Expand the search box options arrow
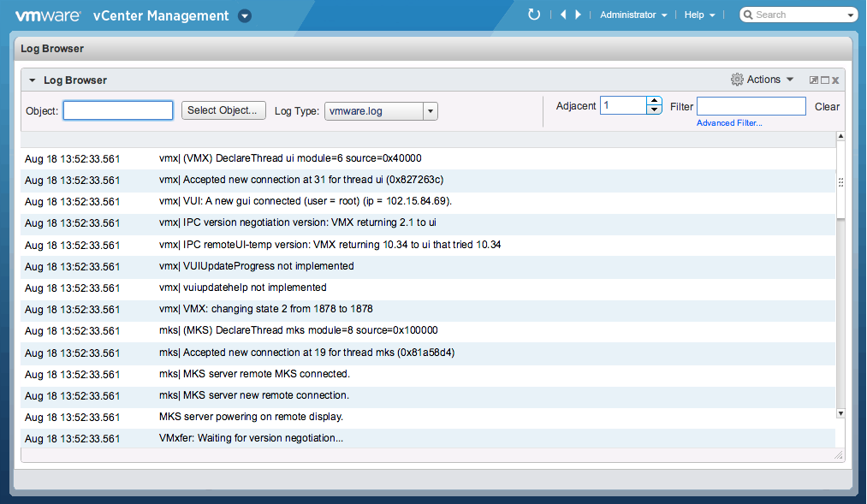 click(850, 15)
